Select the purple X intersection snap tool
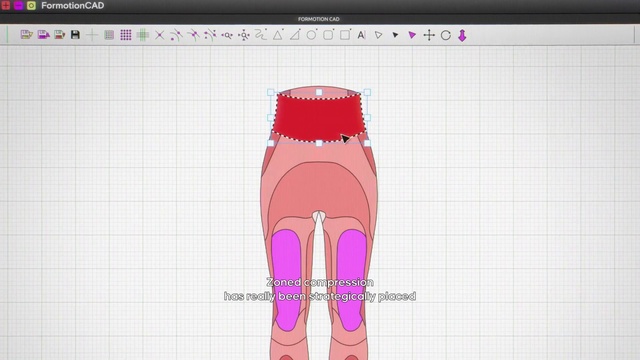 (x=159, y=36)
